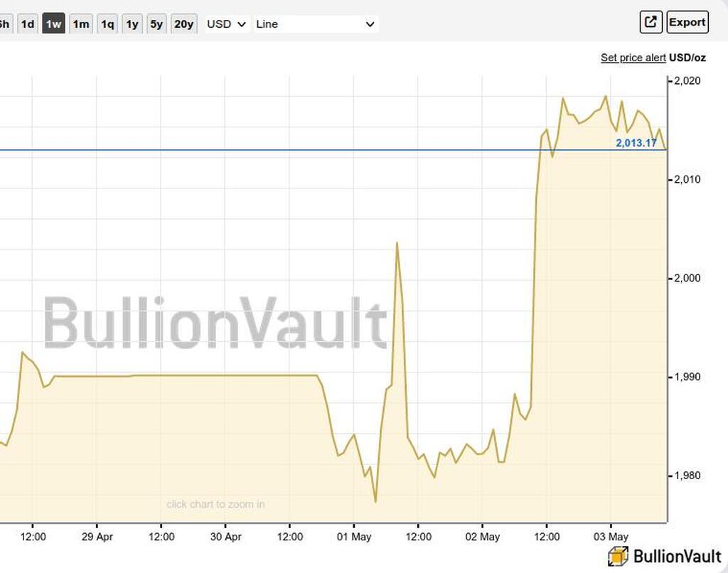728x573 pixels.
Task: Open the Set price alert link
Action: pyautogui.click(x=633, y=58)
